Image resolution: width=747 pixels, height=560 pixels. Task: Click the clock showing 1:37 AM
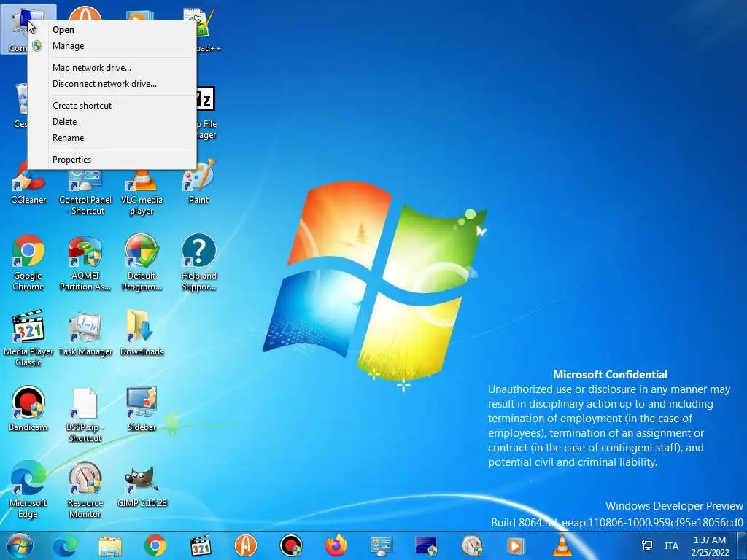[710, 546]
